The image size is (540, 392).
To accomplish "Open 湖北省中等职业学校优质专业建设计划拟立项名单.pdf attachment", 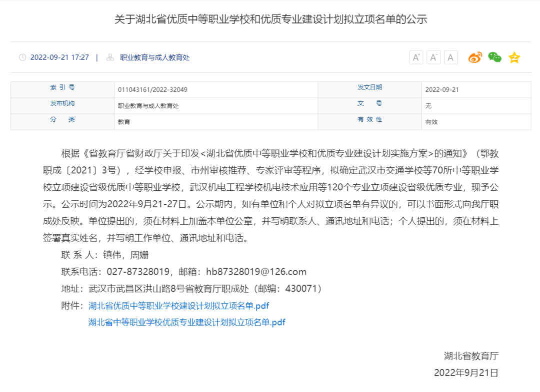I will tap(186, 322).
